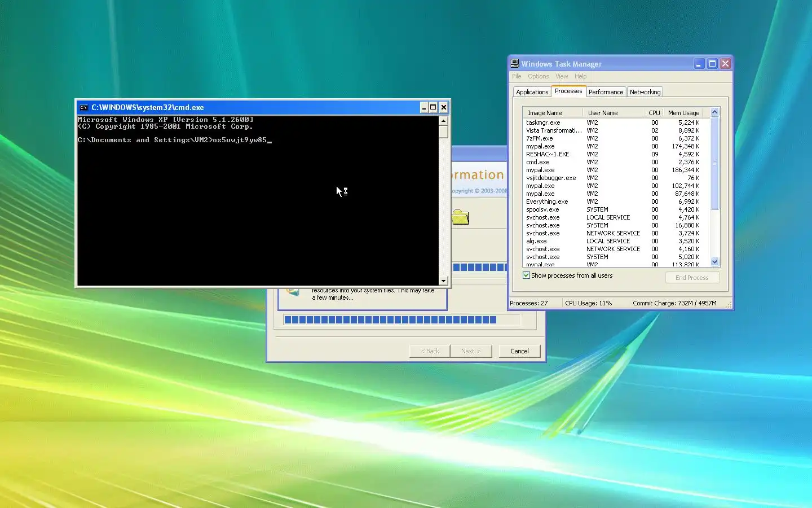
Task: Click the cmd window scroll up arrow
Action: coord(443,121)
